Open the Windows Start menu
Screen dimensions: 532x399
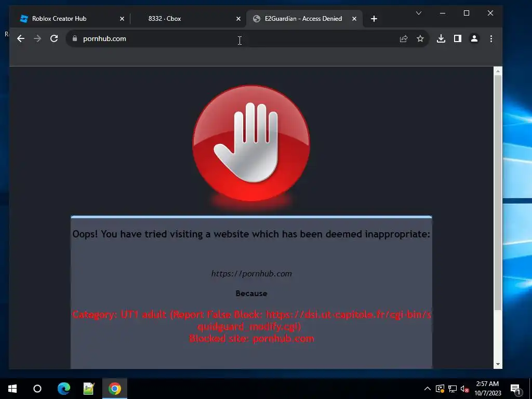tap(12, 389)
